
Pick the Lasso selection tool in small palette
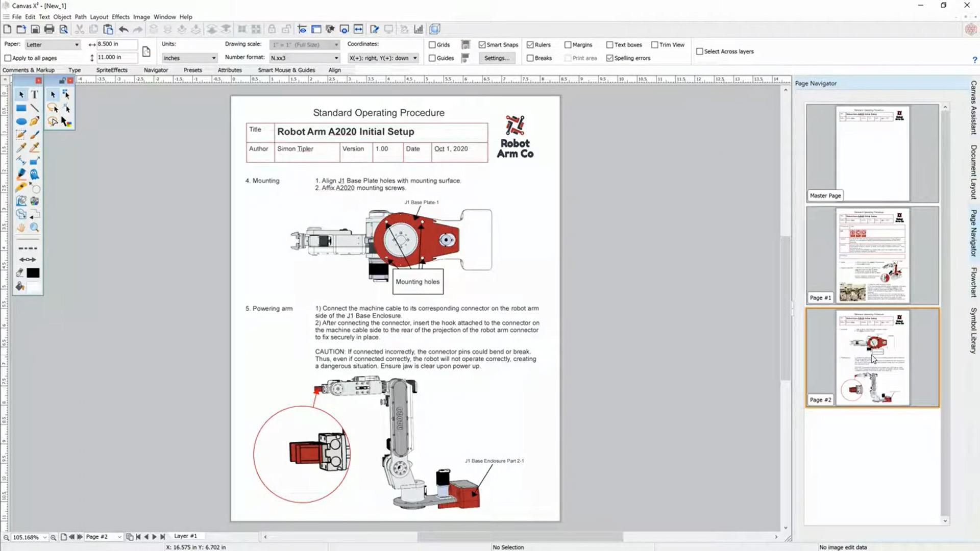[53, 108]
